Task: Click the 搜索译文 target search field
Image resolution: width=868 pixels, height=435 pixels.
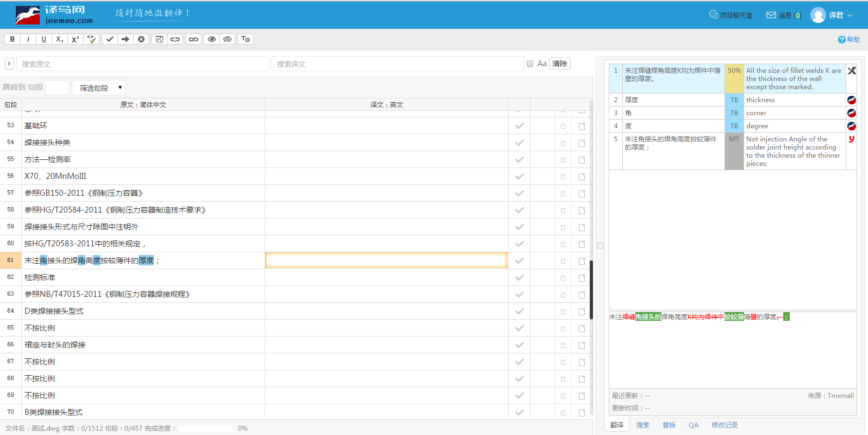Action: [x=397, y=64]
